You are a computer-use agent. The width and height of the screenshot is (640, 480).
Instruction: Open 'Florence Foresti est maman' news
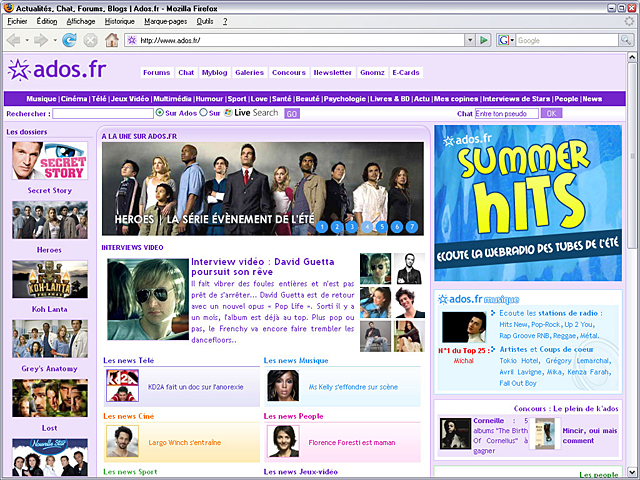(352, 442)
